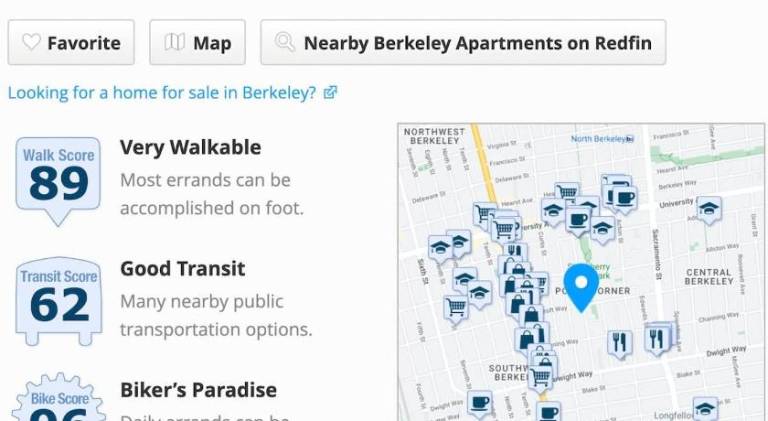The height and width of the screenshot is (421, 768).
Task: Click the Good Transit heading
Action: (182, 268)
